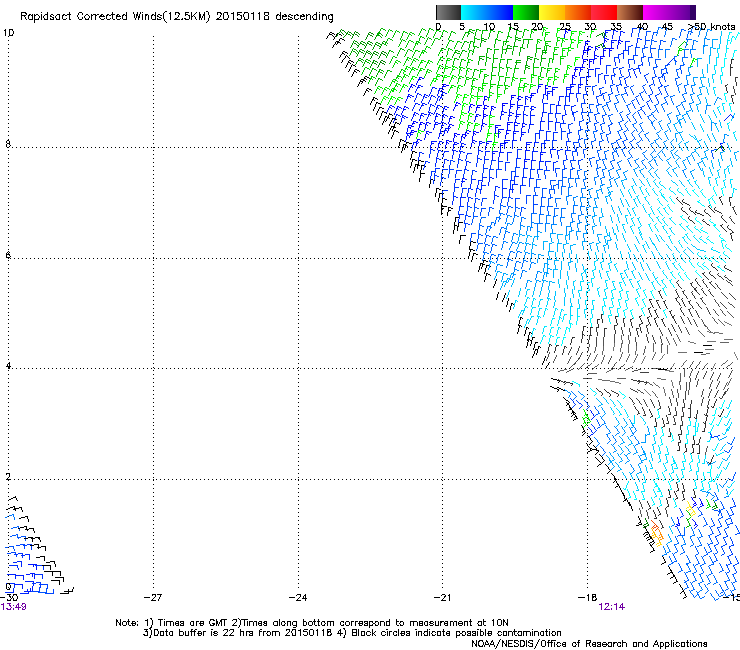Click the 'Note: 1) Times are GMT' line
740x650 pixels.
point(311,623)
